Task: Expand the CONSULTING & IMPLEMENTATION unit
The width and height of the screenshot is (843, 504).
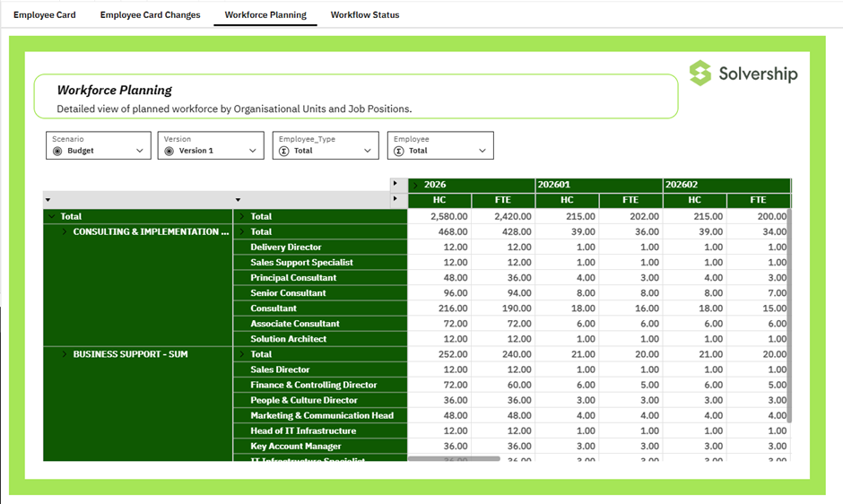Action: (64, 232)
